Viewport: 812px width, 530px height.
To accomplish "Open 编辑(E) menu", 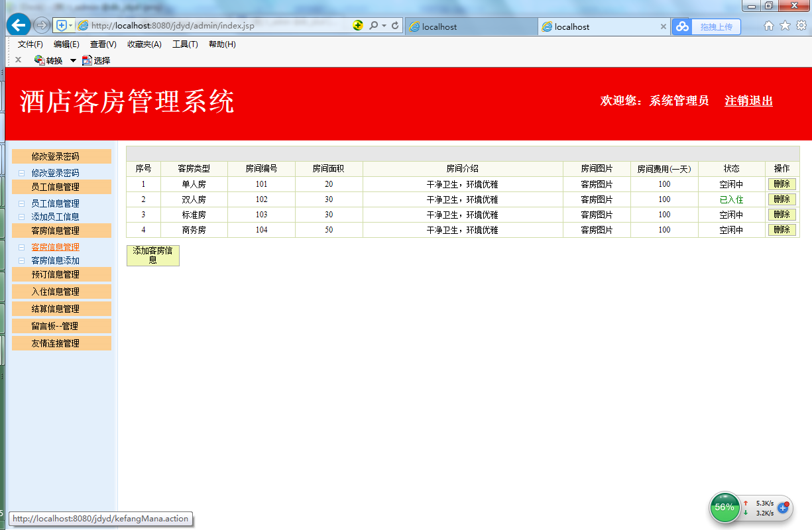I will (66, 44).
